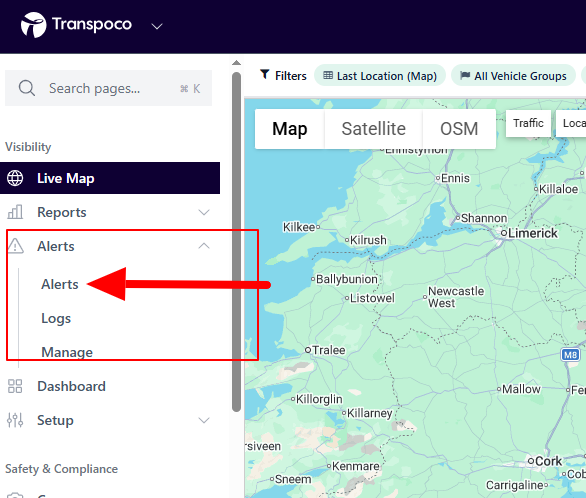The width and height of the screenshot is (586, 498).
Task: Click the Filters button
Action: 283,75
